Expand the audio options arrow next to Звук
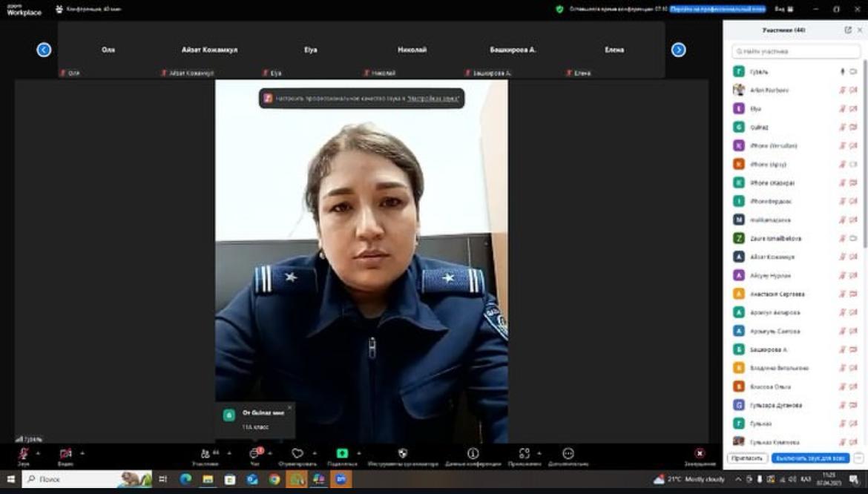Viewport: 868px width, 494px height. click(x=38, y=452)
